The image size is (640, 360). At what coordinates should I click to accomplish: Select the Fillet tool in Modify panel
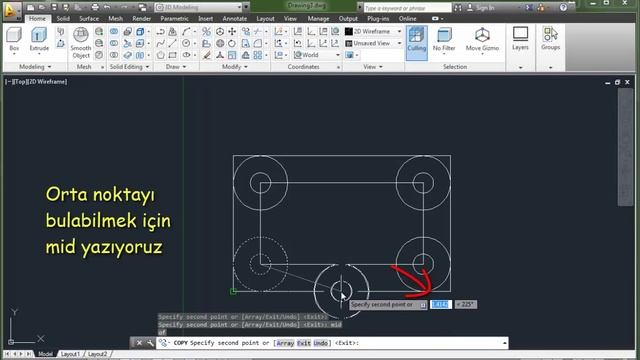point(258,43)
